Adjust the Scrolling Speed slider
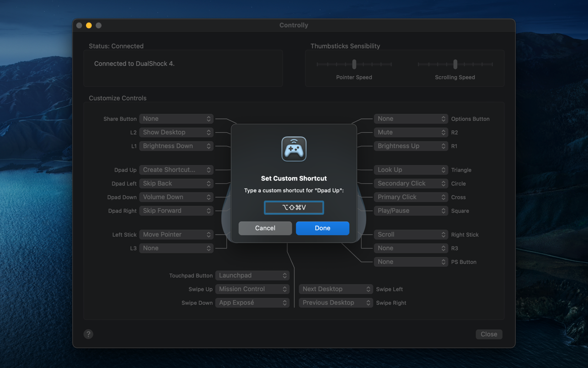 pos(455,65)
